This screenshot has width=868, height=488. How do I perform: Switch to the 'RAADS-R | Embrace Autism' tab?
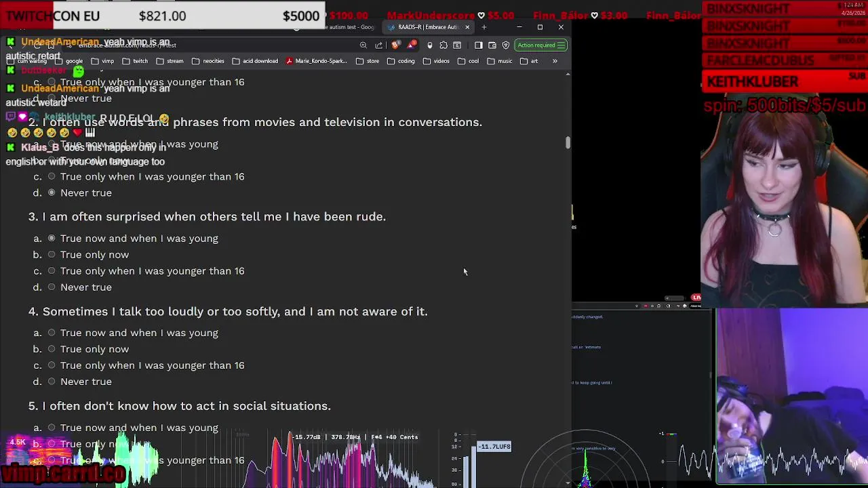tap(429, 27)
